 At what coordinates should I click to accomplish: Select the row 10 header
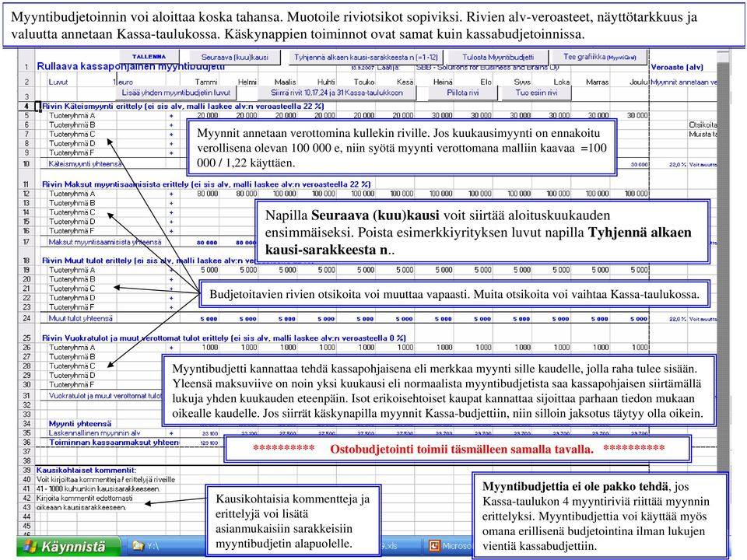(x=26, y=164)
